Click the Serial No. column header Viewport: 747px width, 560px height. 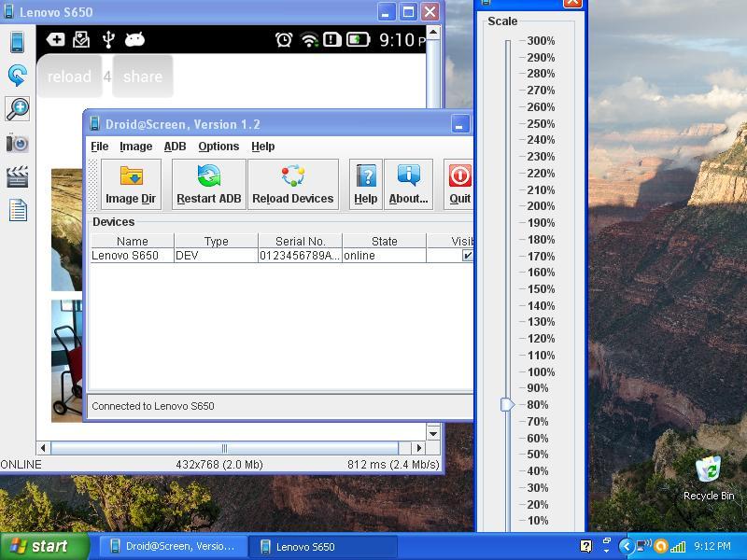[300, 241]
